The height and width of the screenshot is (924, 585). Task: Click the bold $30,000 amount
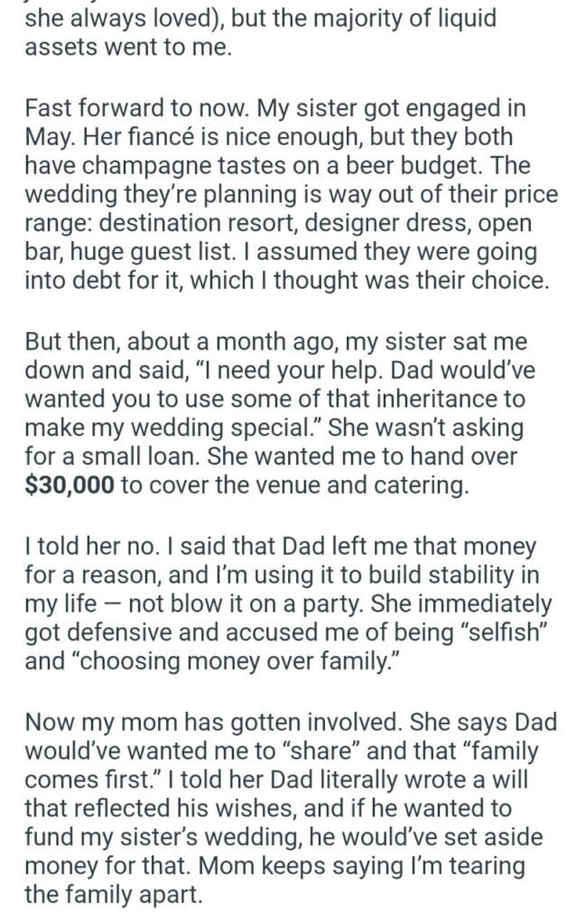point(70,485)
